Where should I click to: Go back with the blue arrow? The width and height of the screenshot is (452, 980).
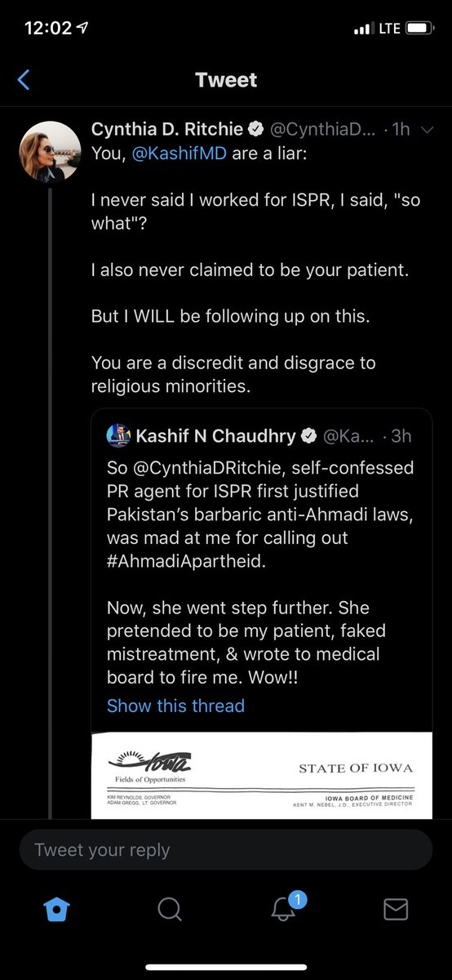click(23, 79)
